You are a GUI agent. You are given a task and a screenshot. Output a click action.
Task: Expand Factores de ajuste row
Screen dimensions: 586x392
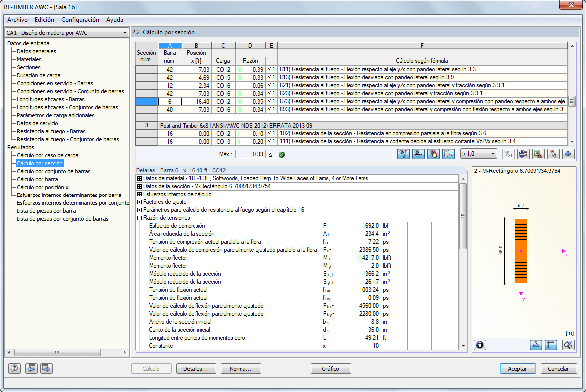(139, 202)
